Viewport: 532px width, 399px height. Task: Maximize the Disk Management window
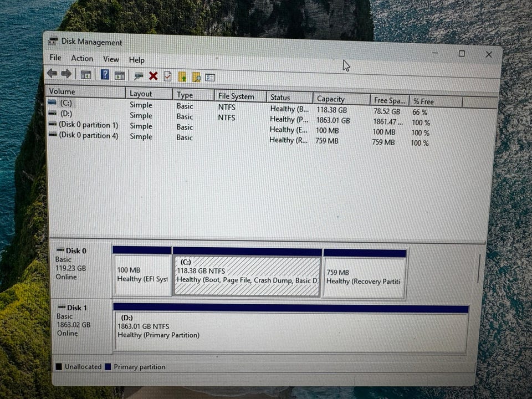pyautogui.click(x=462, y=54)
